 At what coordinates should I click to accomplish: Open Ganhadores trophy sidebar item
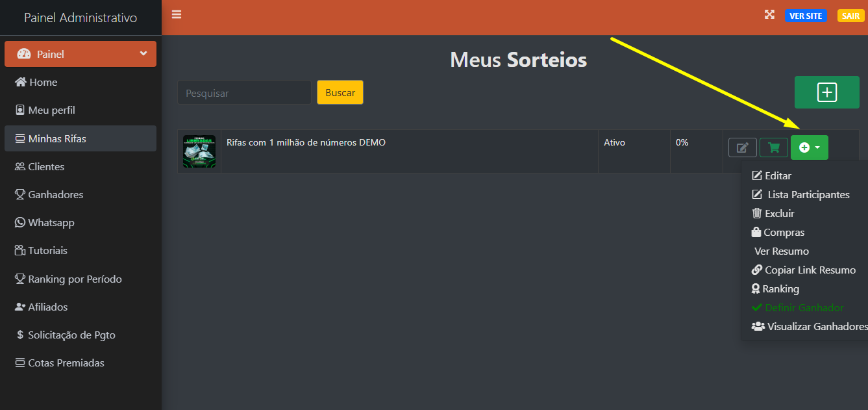point(81,194)
